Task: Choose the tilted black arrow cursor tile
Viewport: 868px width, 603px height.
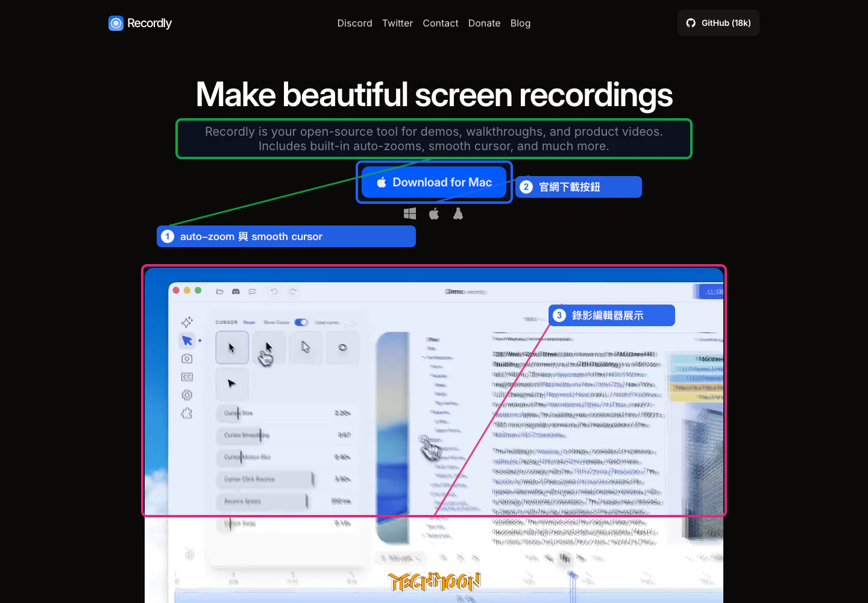Action: [232, 384]
